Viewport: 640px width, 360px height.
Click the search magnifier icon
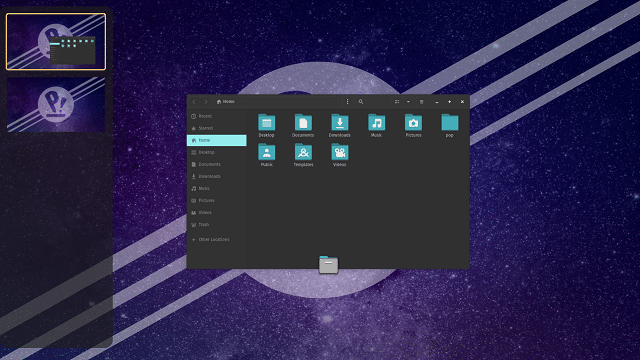tap(361, 102)
